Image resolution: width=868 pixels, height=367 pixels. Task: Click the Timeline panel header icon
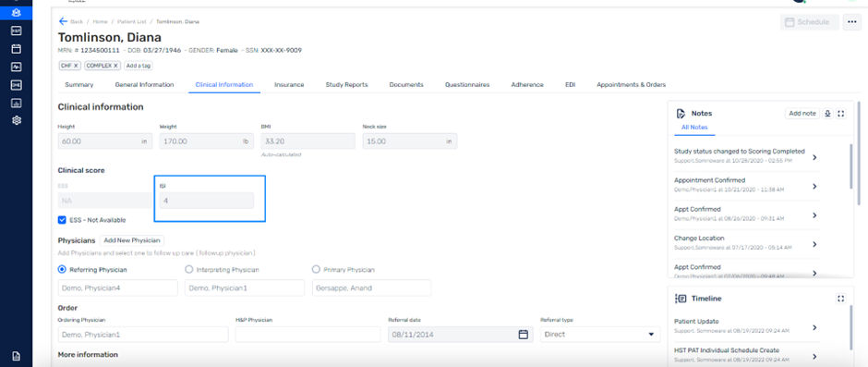coord(681,299)
